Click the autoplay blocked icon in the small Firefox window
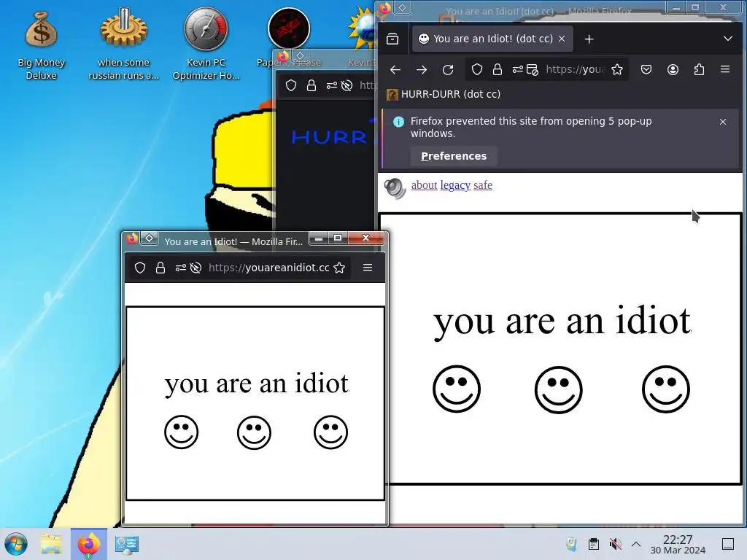This screenshot has width=747, height=560. click(x=196, y=268)
